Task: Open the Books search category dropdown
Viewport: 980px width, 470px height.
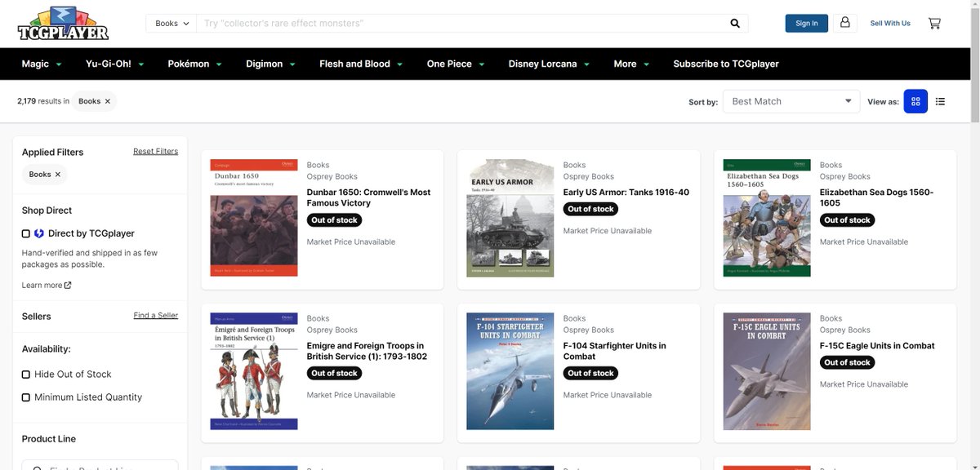Action: [171, 24]
